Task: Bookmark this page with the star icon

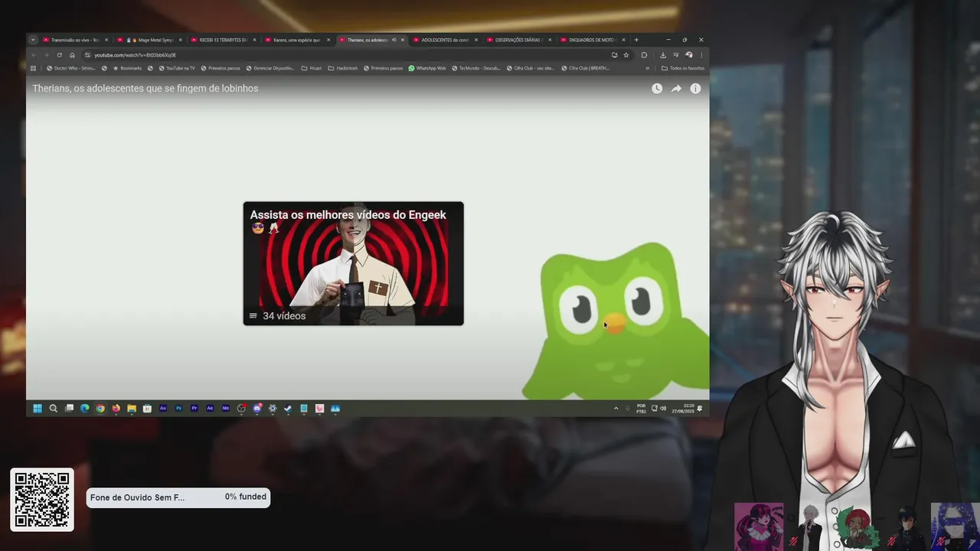Action: 626,55
